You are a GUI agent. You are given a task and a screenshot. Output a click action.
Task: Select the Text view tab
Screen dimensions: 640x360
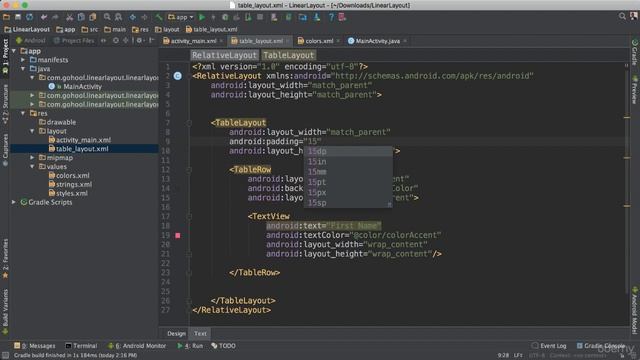tap(200, 333)
